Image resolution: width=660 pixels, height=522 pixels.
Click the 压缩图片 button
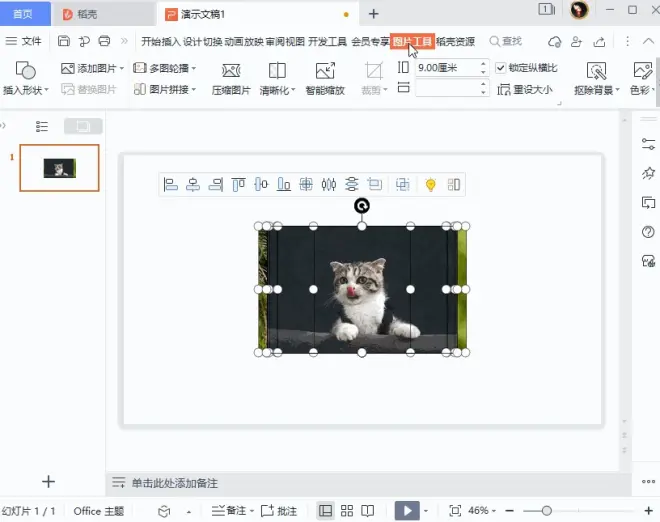click(231, 78)
